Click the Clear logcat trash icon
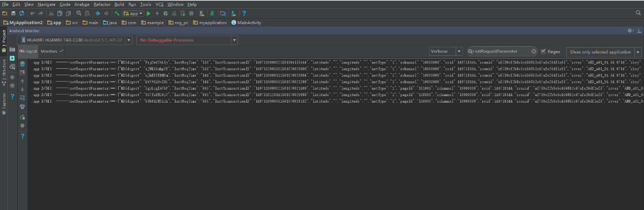This screenshot has width=644, height=210. [22, 63]
